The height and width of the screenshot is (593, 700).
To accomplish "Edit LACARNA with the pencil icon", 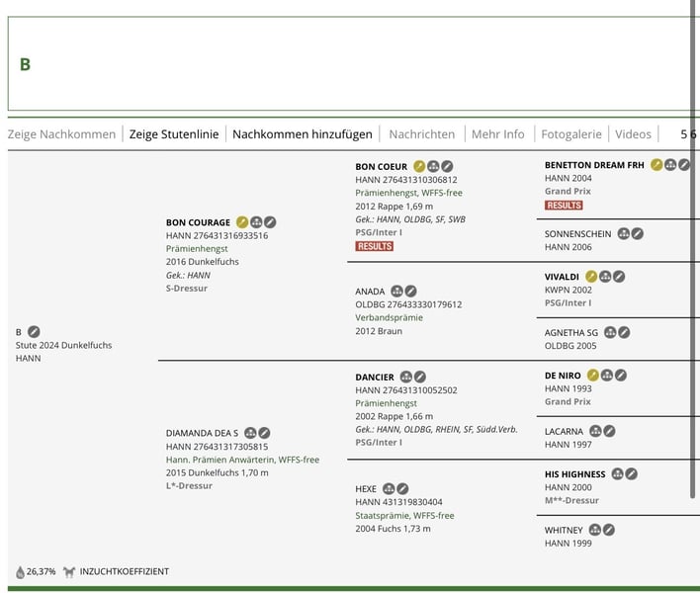I will [x=609, y=431].
